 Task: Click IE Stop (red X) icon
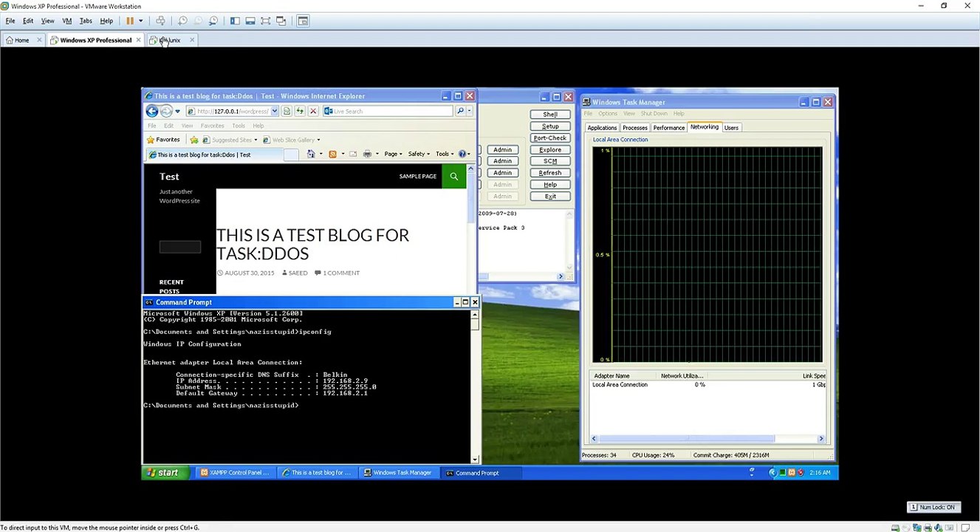313,111
